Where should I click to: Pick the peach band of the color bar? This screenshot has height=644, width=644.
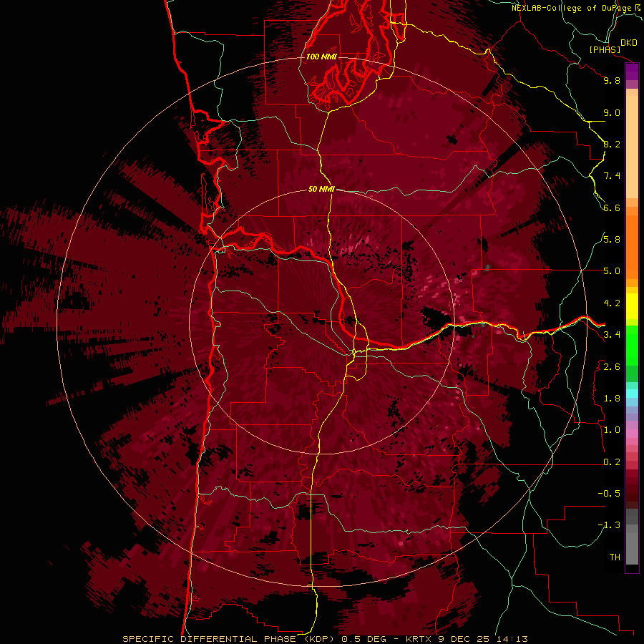coord(632,148)
